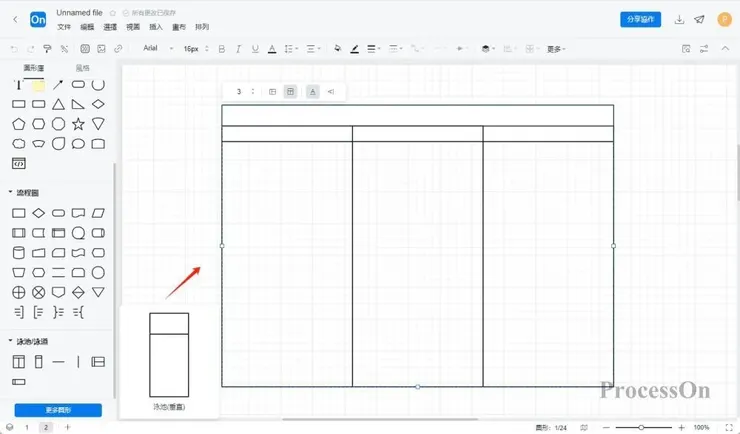Viewport: 740px width, 434px height.
Task: Select the circle-with-X summing junction shape
Action: coord(39,292)
